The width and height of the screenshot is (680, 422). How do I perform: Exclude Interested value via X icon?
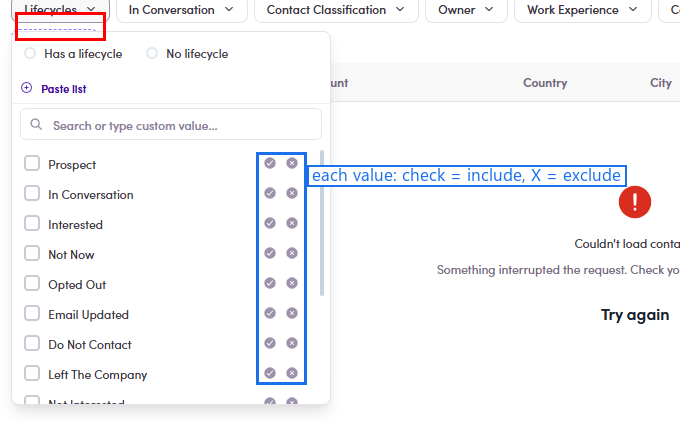292,223
